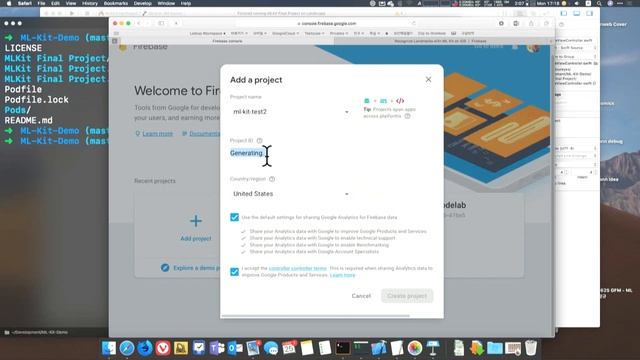Open Xcode from the Dock

click(x=379, y=348)
